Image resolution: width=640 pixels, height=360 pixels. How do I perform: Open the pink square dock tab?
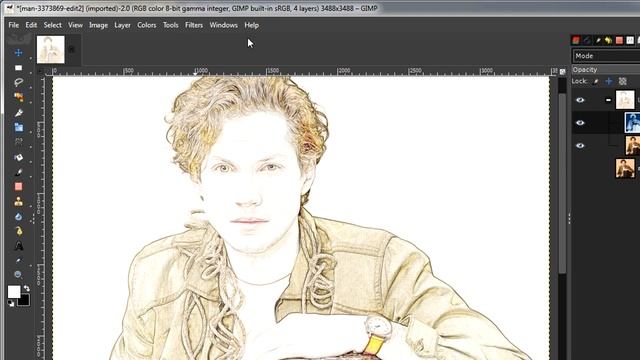point(619,40)
